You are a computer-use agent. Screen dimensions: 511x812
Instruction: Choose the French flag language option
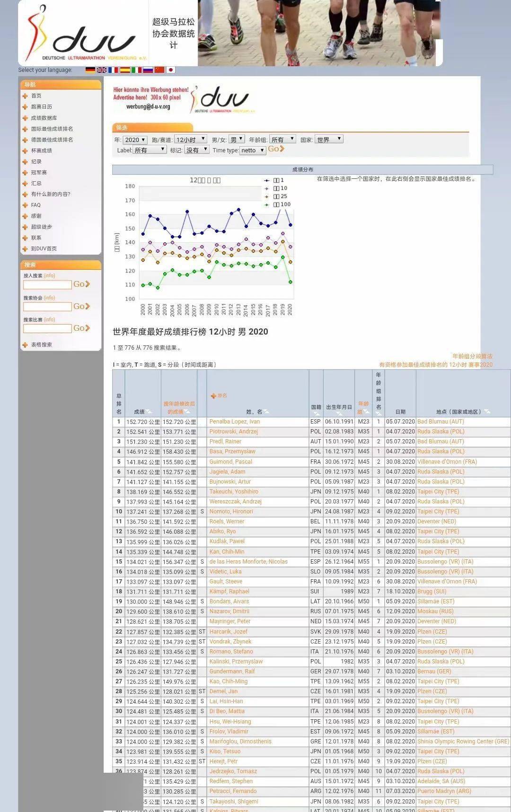[113, 70]
